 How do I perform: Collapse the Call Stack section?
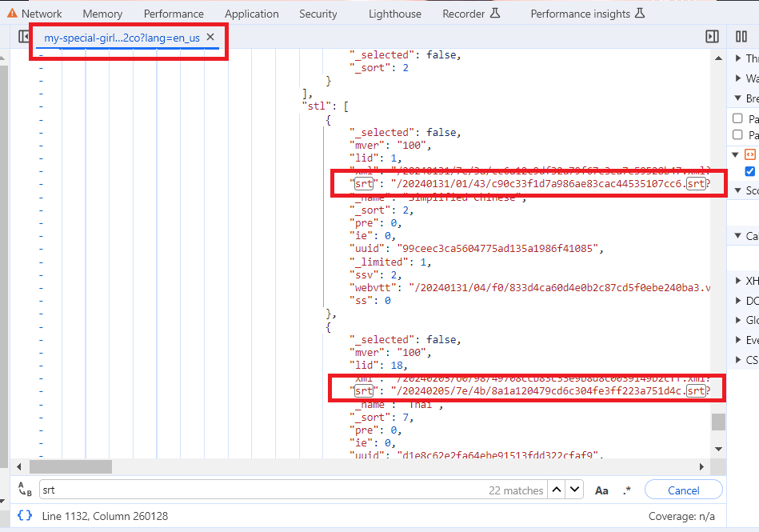click(x=738, y=236)
